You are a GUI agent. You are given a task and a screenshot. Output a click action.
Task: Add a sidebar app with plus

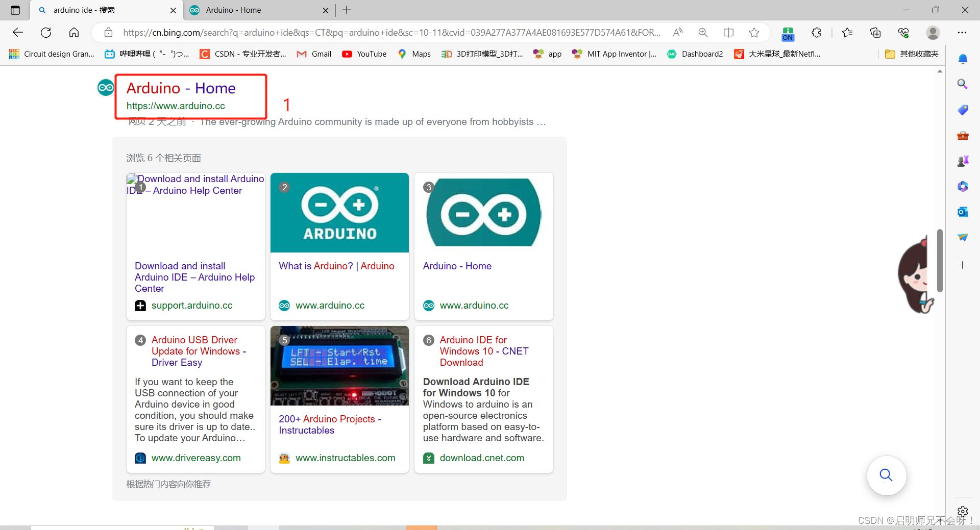point(963,265)
